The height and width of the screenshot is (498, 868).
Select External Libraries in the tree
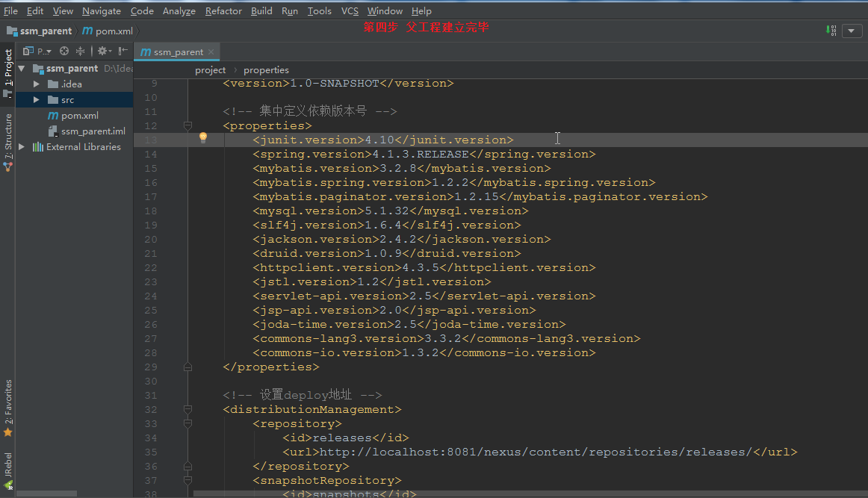[84, 146]
